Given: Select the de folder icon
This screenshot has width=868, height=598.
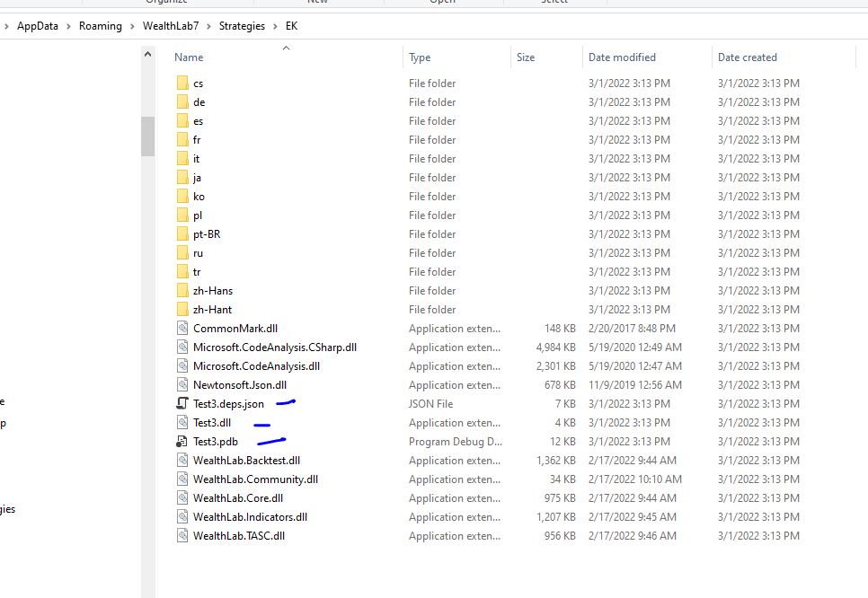Looking at the screenshot, I should 182,101.
